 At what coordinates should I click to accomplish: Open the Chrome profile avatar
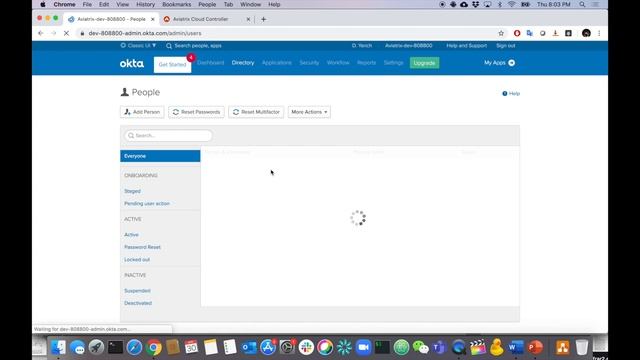coord(586,33)
